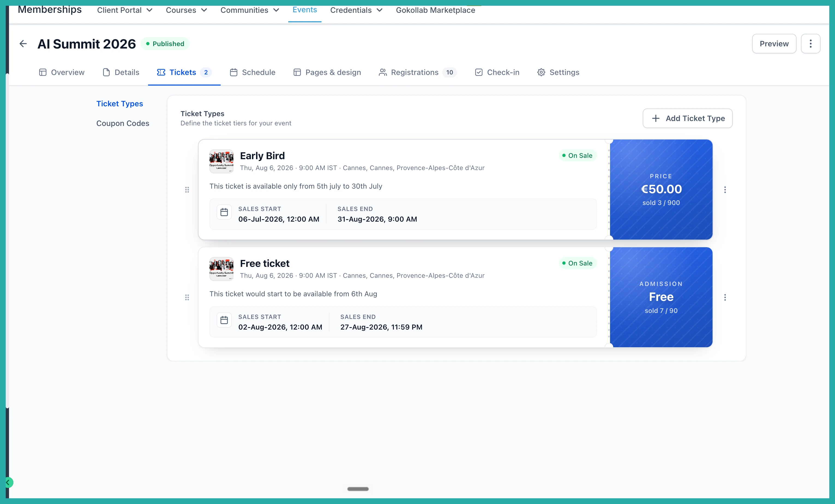Grab the Free ticket drag handle
This screenshot has width=835, height=504.
[187, 297]
